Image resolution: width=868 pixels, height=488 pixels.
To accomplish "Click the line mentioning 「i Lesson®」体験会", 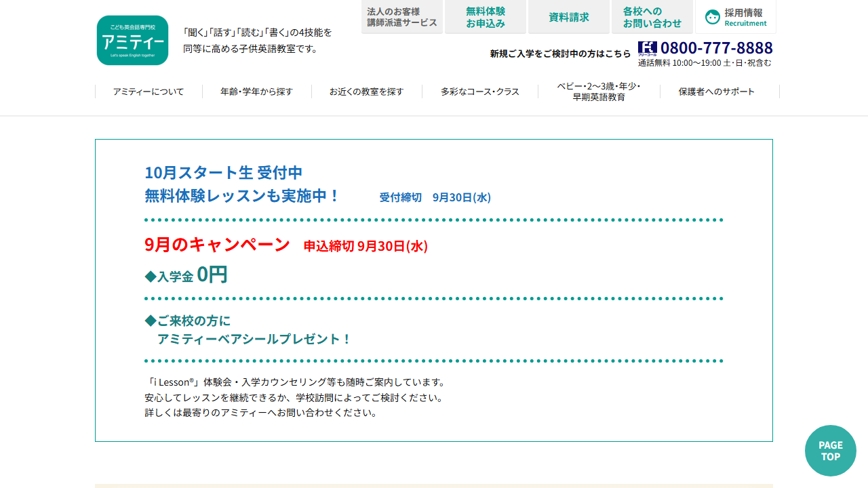I will click(x=295, y=382).
